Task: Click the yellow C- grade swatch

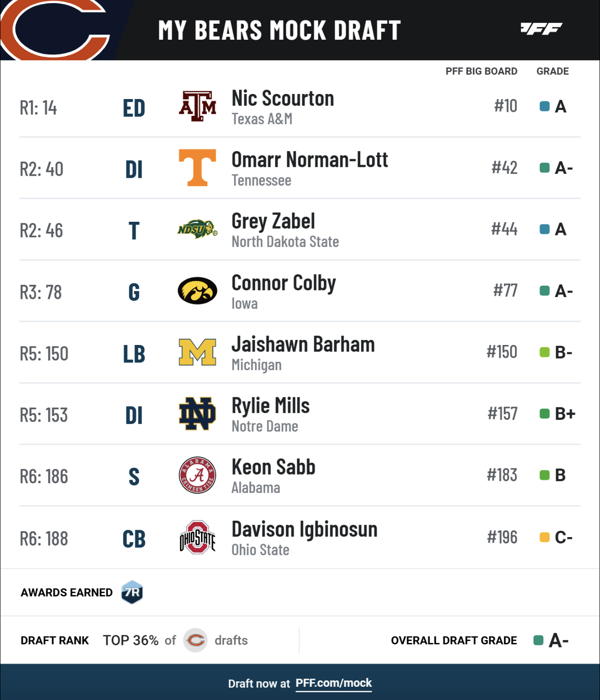Action: pyautogui.click(x=544, y=537)
